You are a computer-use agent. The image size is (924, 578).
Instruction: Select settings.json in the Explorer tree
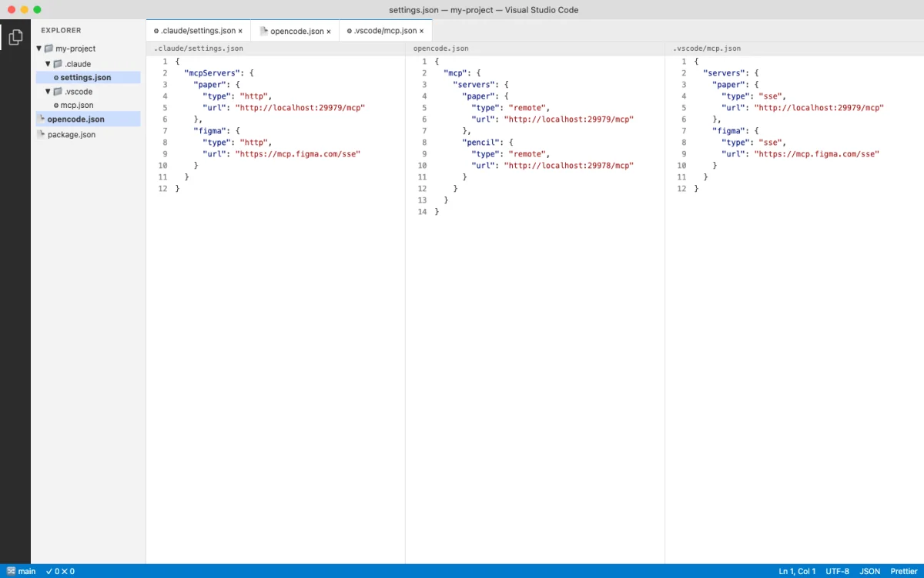(88, 78)
